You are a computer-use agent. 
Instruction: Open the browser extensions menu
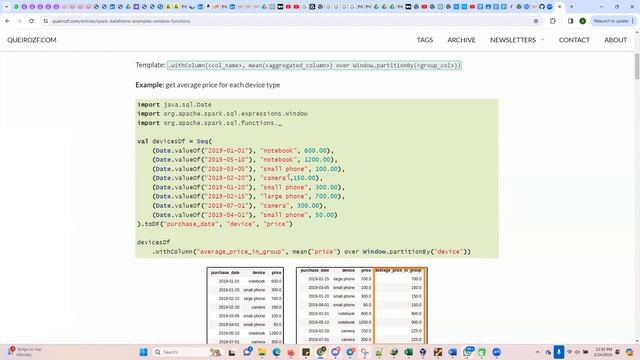(553, 21)
